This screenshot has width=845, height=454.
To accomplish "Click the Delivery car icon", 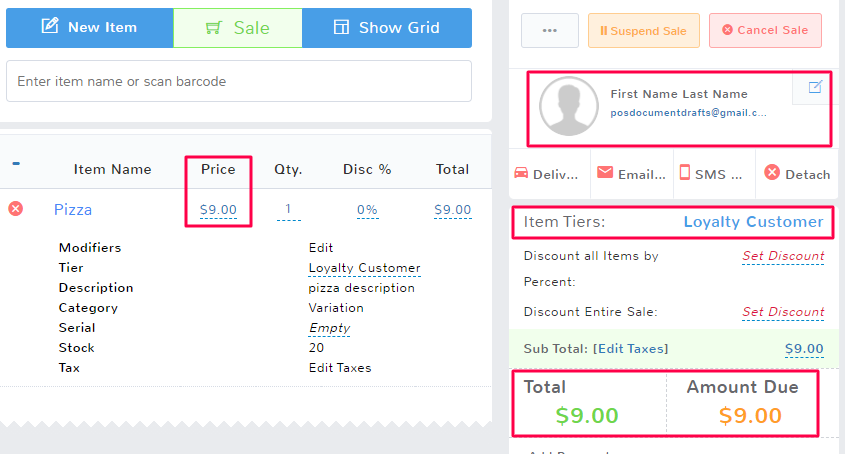I will tap(520, 172).
